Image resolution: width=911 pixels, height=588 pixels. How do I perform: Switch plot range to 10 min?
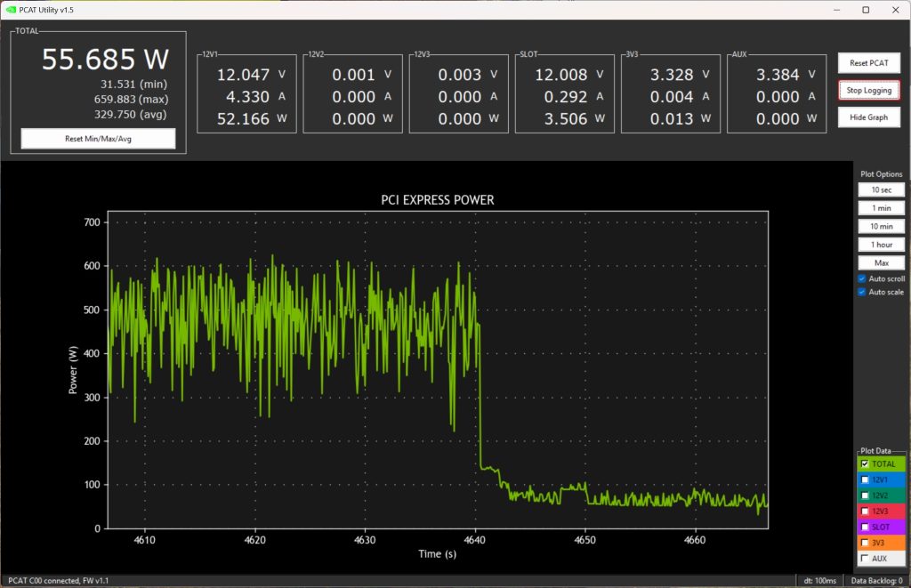pos(881,226)
